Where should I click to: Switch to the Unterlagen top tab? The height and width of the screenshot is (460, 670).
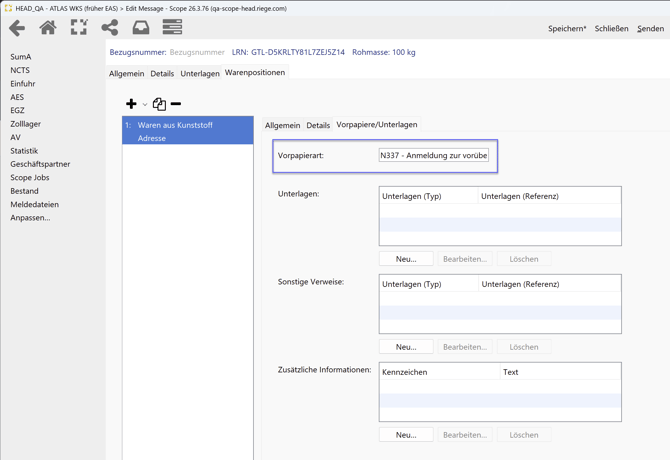[x=199, y=73]
